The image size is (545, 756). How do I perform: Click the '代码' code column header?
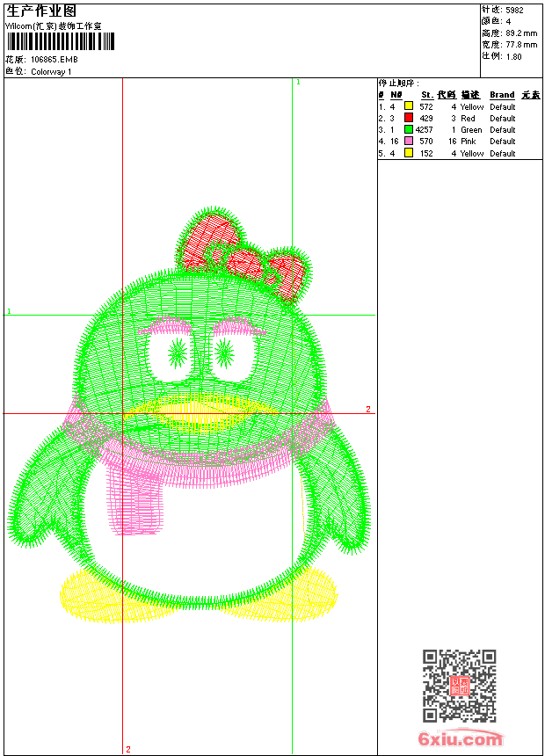coord(447,95)
